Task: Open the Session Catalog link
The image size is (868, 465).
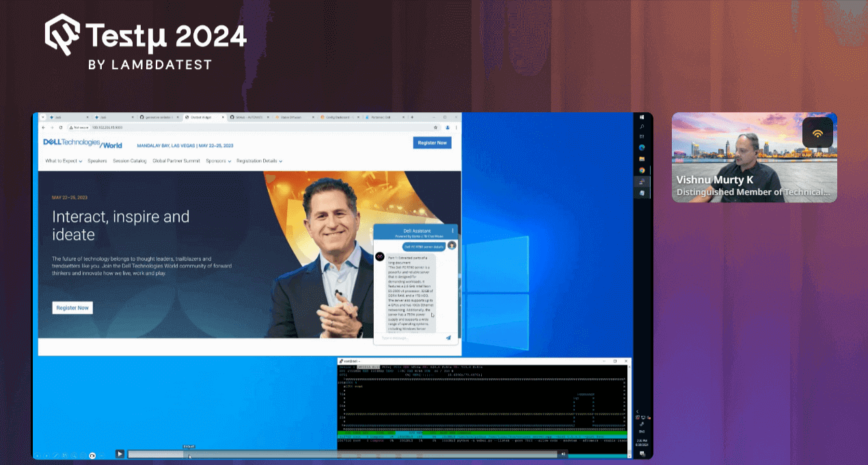Action: click(130, 161)
